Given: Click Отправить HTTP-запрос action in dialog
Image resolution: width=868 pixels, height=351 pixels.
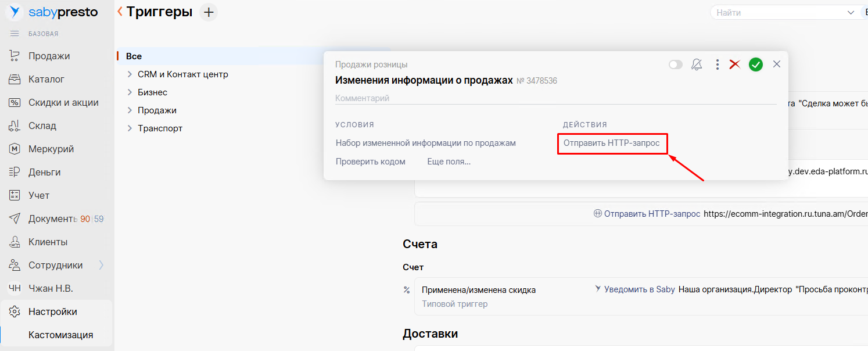Looking at the screenshot, I should click(x=611, y=143).
